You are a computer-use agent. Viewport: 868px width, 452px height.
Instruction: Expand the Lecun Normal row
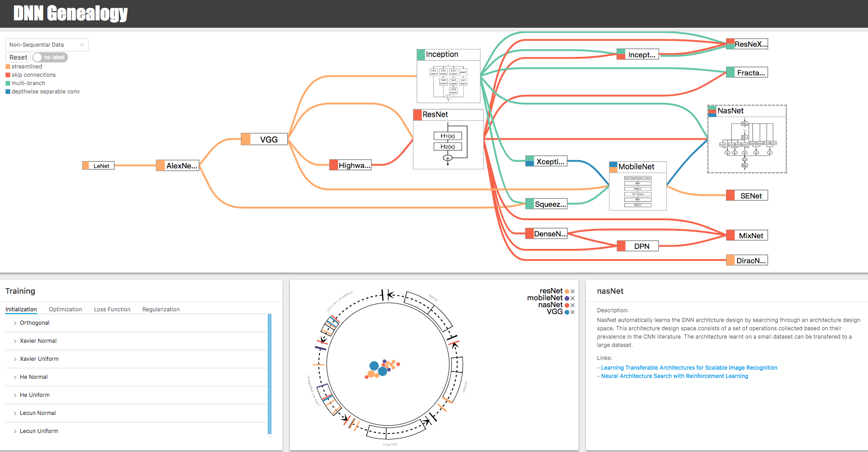tap(136, 413)
